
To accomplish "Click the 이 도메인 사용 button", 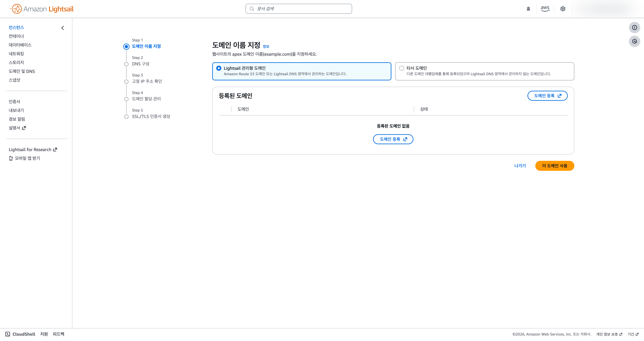I will click(555, 166).
